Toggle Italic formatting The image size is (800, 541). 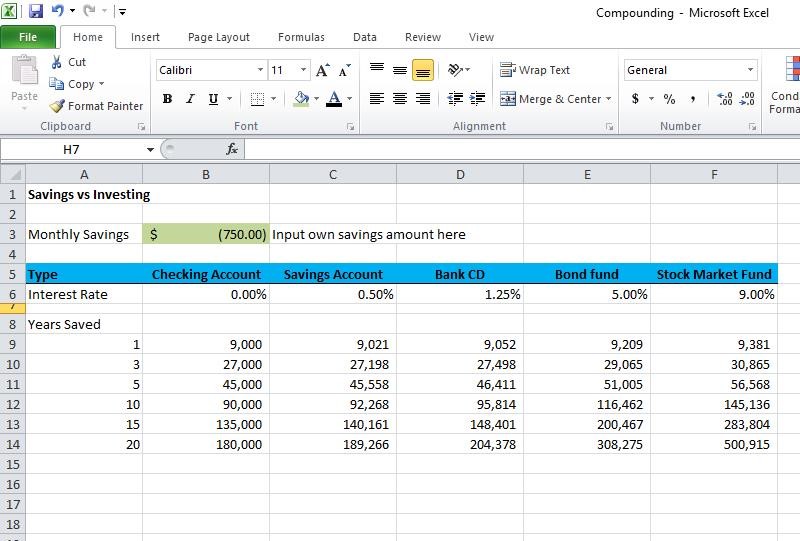190,99
